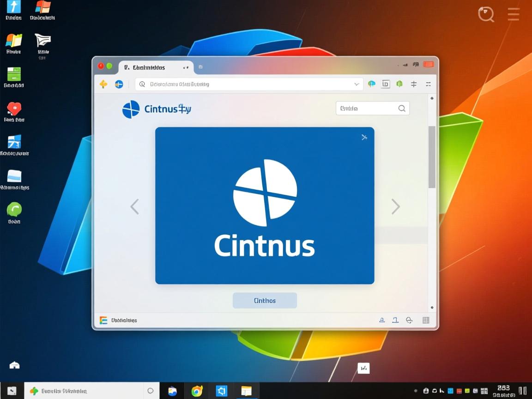This screenshot has height=399, width=532.
Task: Click the grid icon in browser status bar
Action: pos(426,320)
